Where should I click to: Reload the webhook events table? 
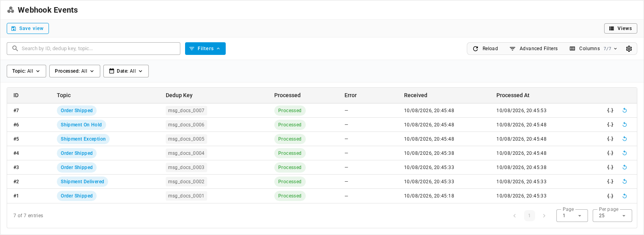click(x=485, y=49)
